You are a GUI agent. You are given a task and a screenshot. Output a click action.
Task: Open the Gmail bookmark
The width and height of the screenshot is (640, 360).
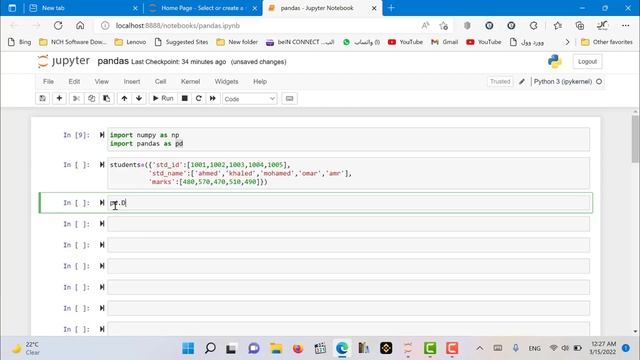point(444,42)
